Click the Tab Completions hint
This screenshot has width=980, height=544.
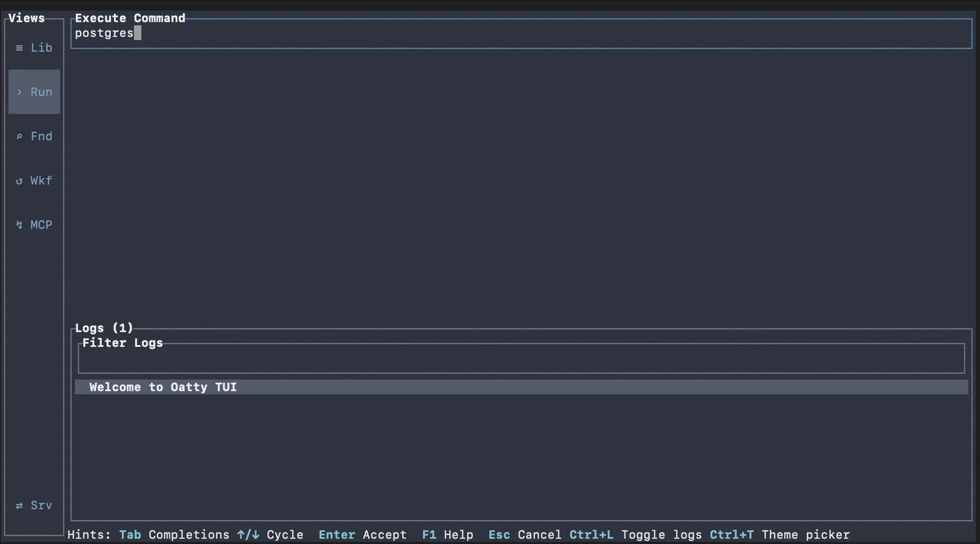[130, 535]
